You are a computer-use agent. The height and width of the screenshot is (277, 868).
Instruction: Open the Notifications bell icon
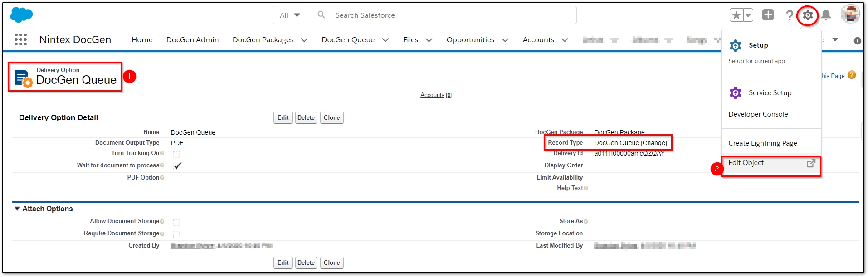[826, 15]
